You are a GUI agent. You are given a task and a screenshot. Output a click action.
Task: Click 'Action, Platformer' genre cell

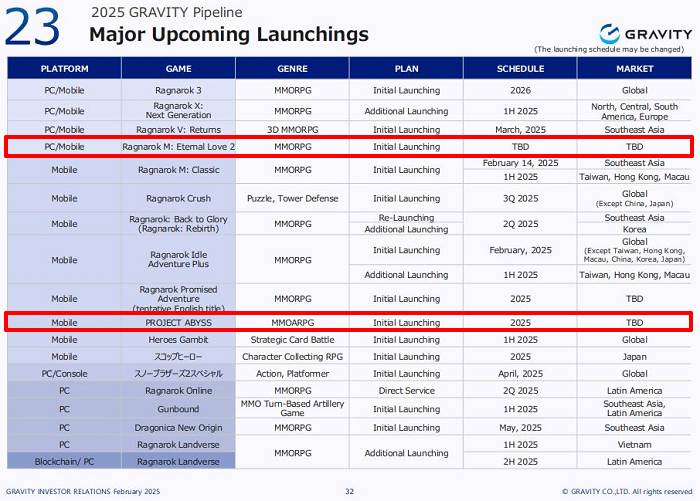[x=292, y=374]
